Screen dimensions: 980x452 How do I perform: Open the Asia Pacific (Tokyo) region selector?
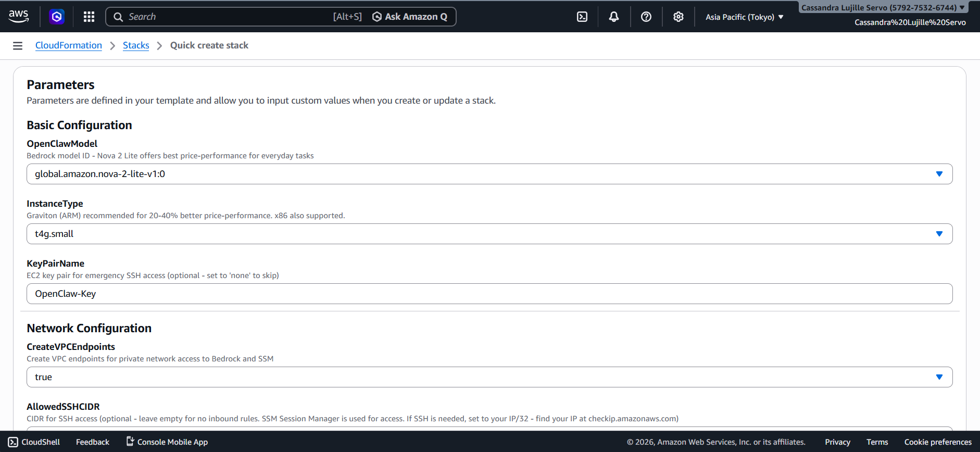click(x=745, y=17)
